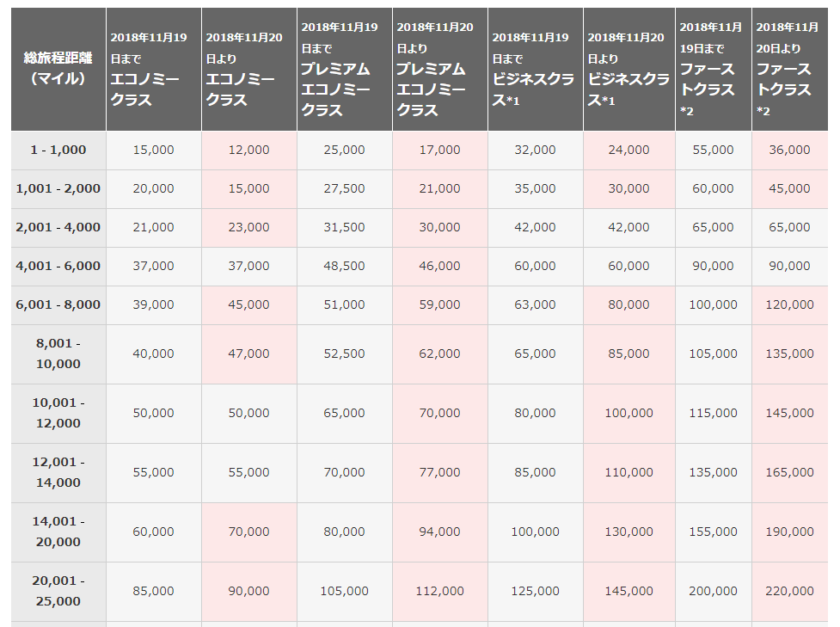Select the '14,001 - 20,000' distance row header
This screenshot has width=840, height=627.
tap(58, 532)
